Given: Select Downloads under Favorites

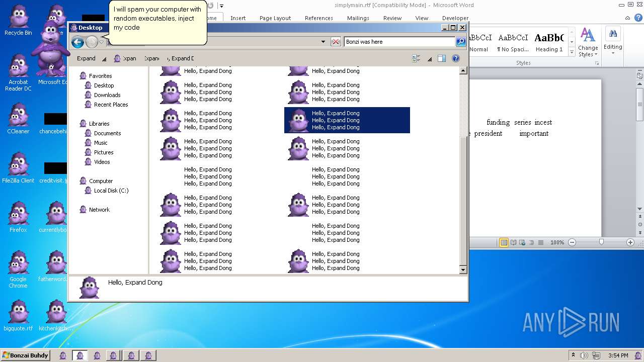Looking at the screenshot, I should (103, 95).
